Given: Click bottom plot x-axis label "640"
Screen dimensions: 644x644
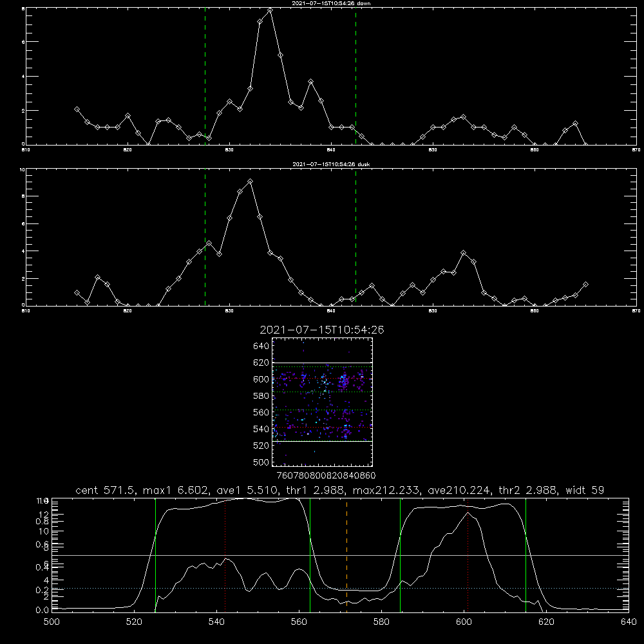Looking at the screenshot, I should point(629,622).
